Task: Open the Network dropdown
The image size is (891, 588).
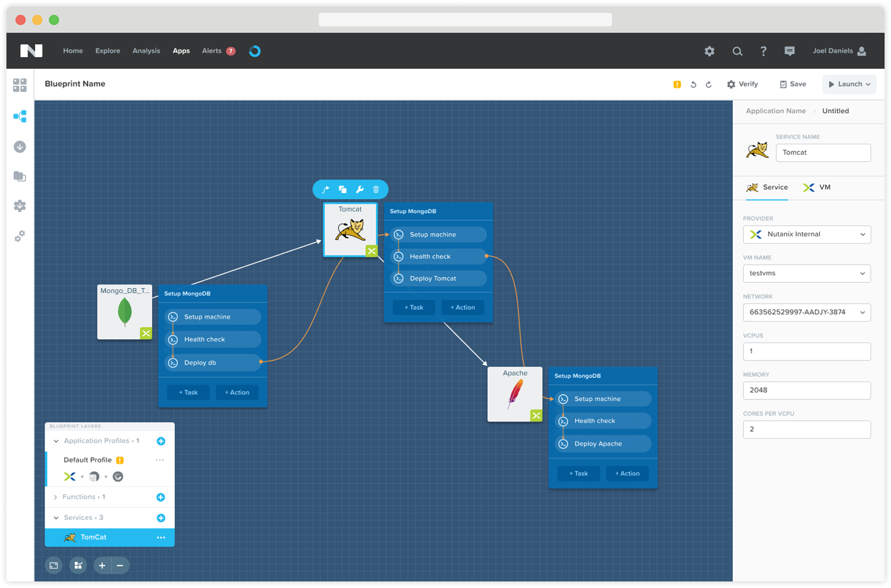Action: (x=807, y=312)
